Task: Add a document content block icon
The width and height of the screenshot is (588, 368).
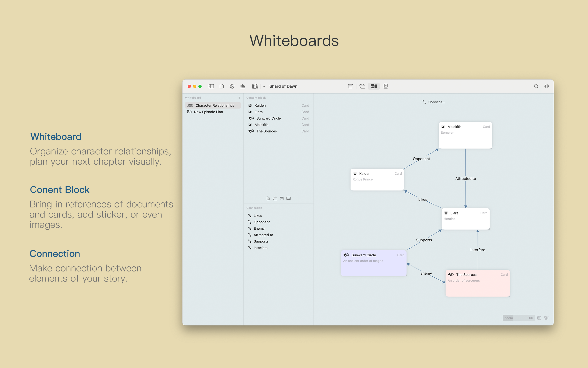Action: pos(268,198)
